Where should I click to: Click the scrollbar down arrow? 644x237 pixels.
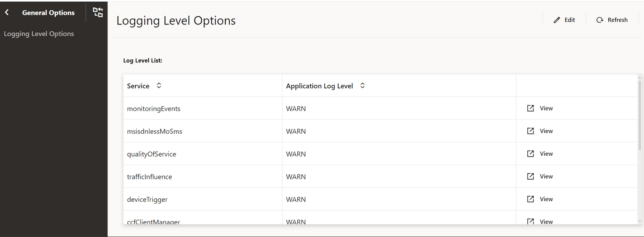point(640,222)
